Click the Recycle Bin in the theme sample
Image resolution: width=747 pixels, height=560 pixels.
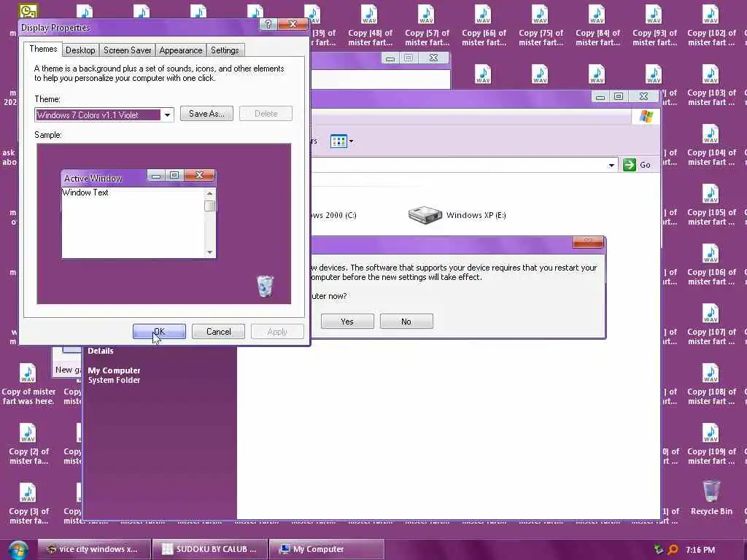click(265, 286)
